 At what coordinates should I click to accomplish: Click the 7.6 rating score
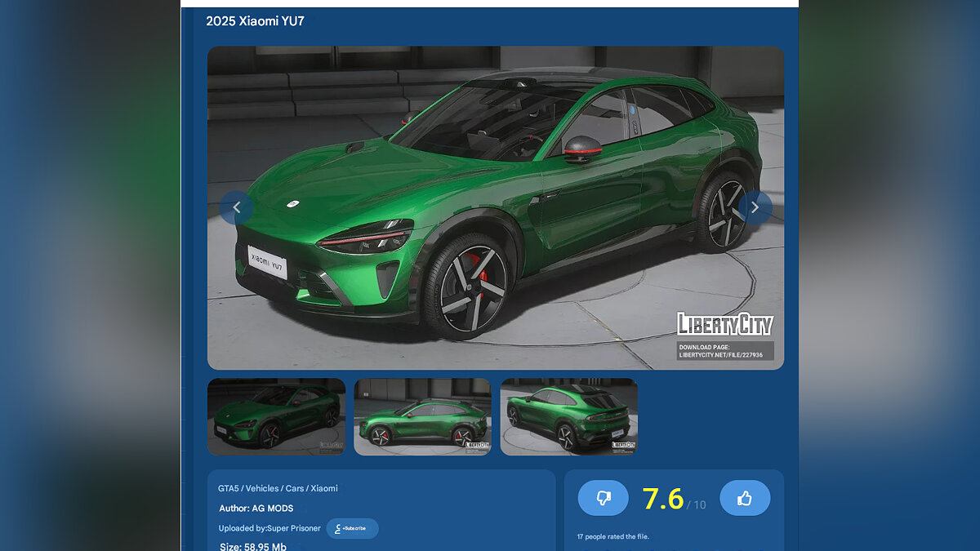point(662,498)
